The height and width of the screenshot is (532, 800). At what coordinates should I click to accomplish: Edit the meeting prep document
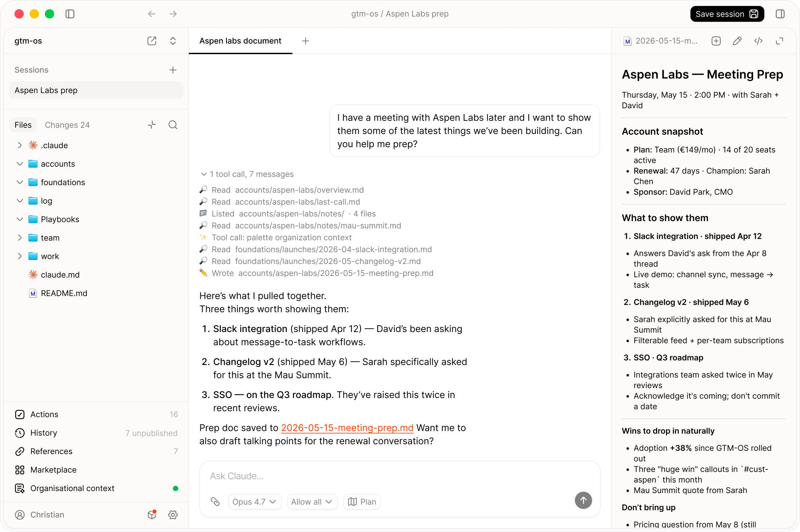point(737,41)
